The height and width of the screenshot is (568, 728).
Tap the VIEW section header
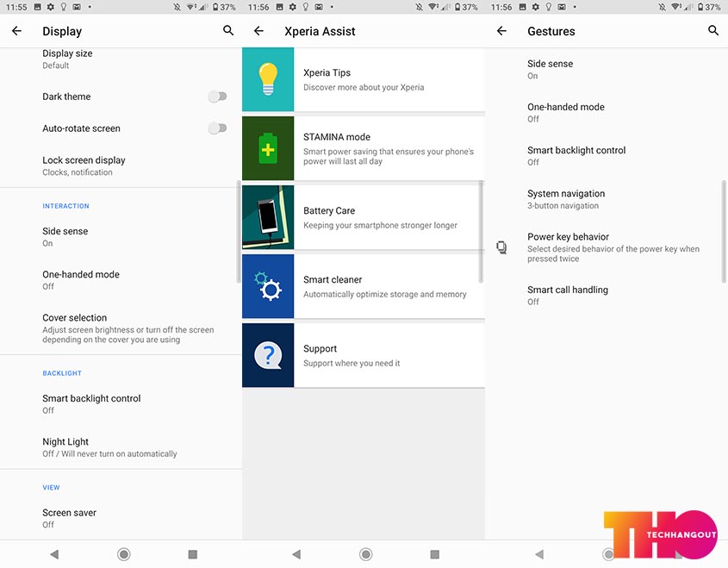(x=51, y=487)
